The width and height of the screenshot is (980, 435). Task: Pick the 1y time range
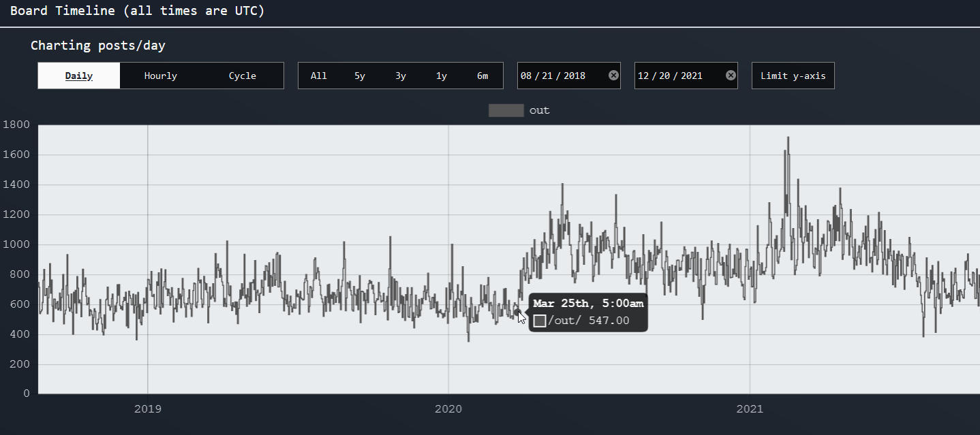442,76
